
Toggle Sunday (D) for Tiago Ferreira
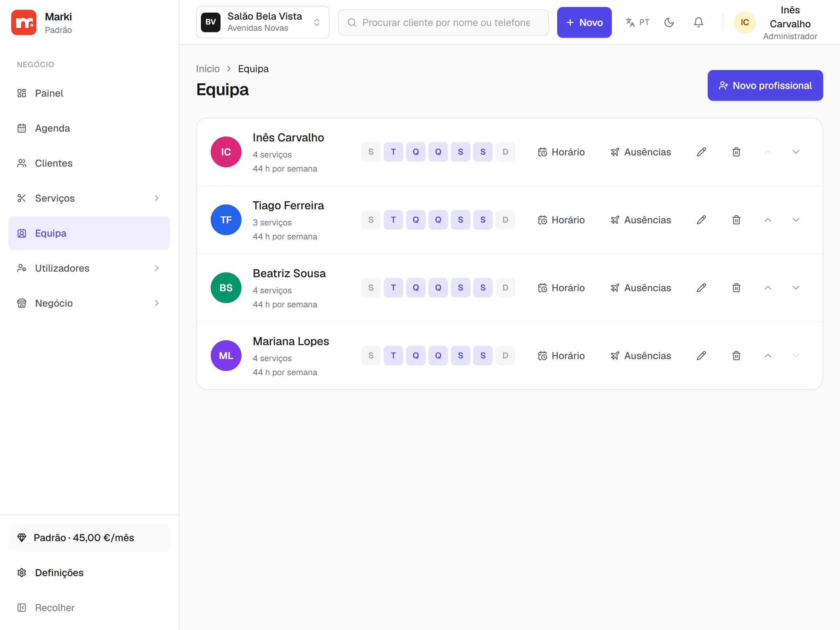pyautogui.click(x=505, y=220)
